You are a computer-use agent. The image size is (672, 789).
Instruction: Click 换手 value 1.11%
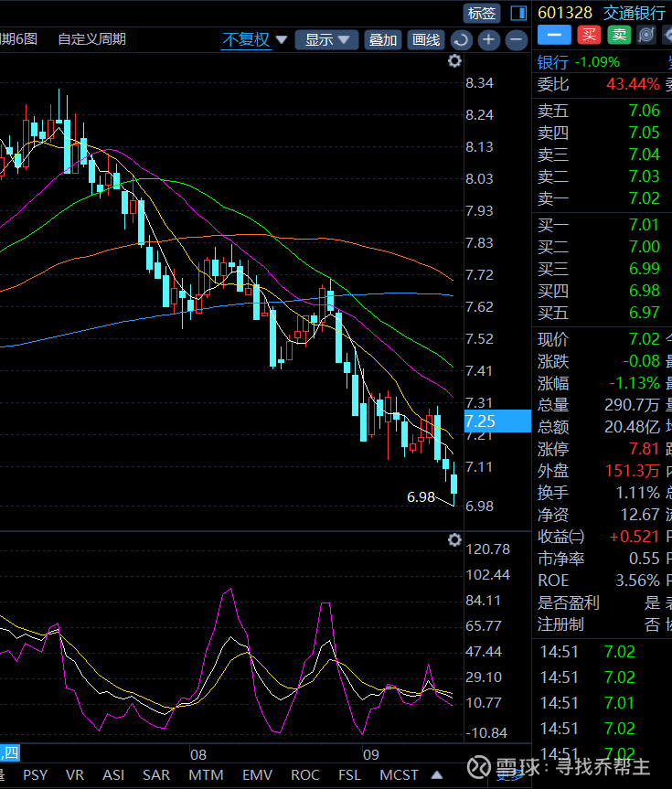(638, 493)
